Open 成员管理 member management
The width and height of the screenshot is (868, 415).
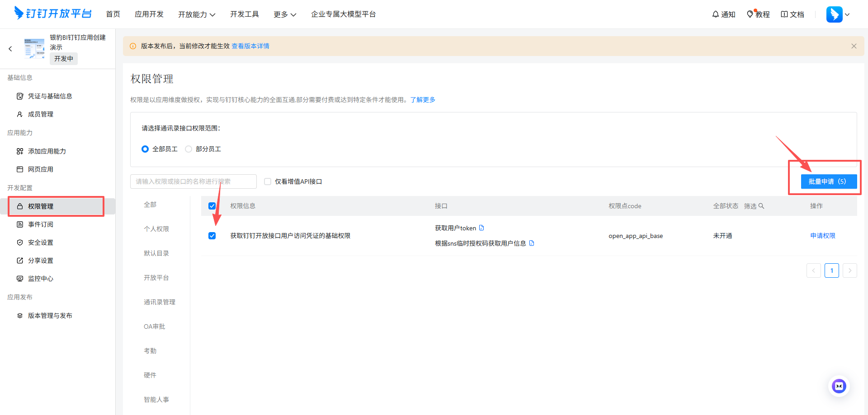(x=40, y=114)
